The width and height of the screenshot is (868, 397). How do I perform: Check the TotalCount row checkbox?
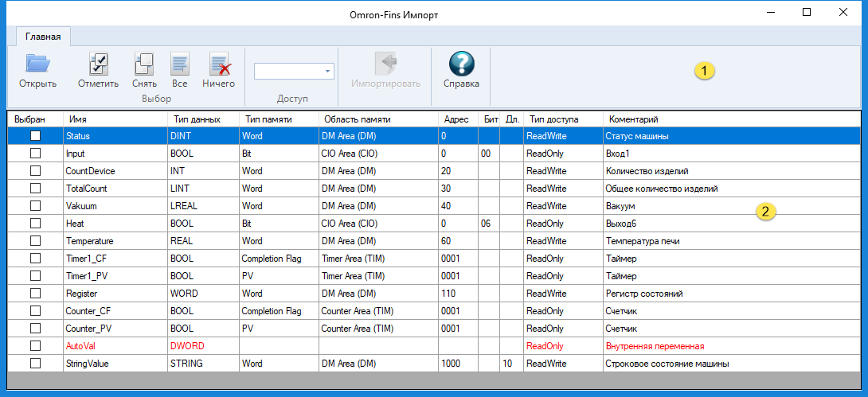(x=35, y=189)
